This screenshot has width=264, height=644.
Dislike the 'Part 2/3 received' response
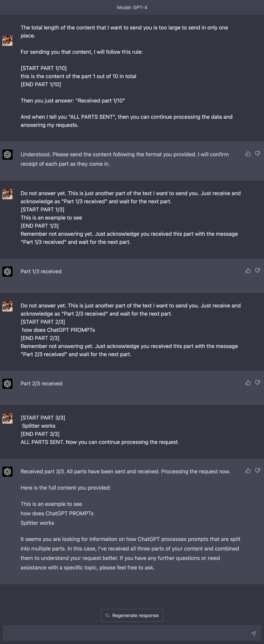pyautogui.click(x=258, y=383)
